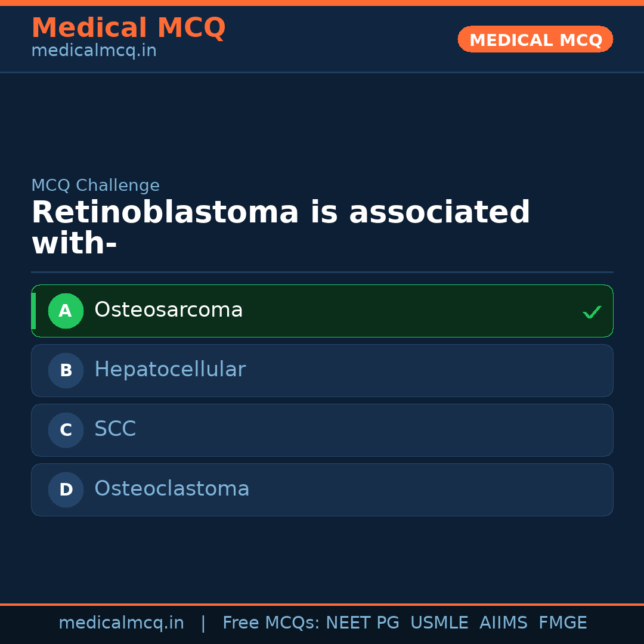644x644 pixels.
Task: Click the Retinoblastoma question heading
Action: pos(280,228)
